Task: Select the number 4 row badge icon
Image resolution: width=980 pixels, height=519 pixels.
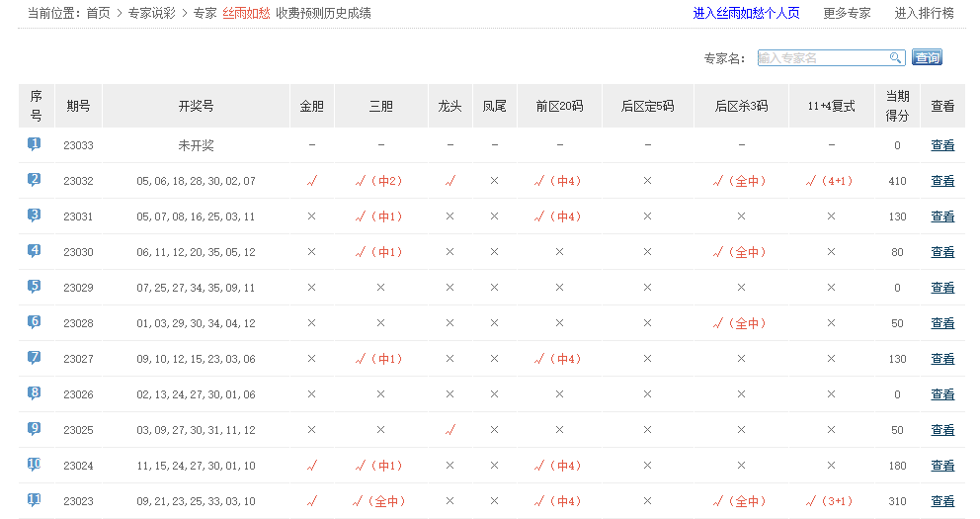Action: pos(35,251)
